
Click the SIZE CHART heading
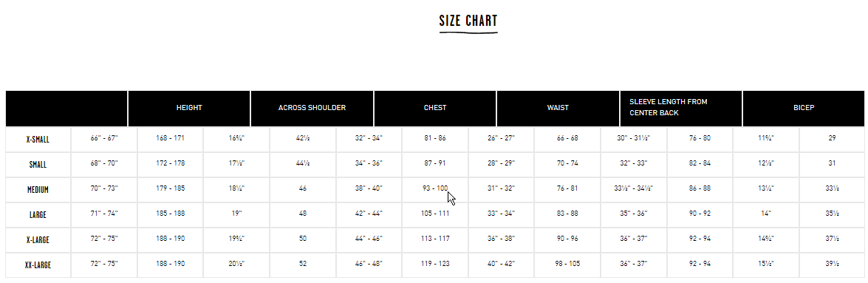click(x=468, y=21)
